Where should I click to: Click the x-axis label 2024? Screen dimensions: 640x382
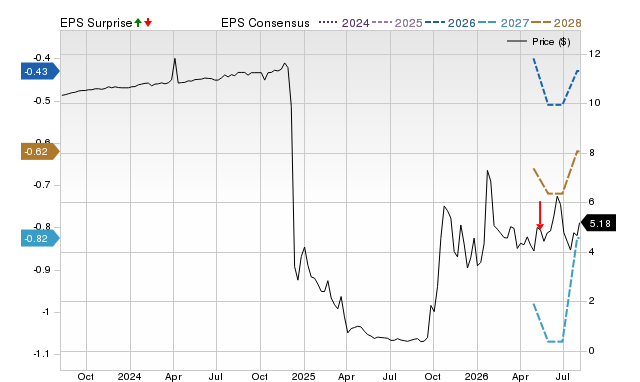pos(129,377)
